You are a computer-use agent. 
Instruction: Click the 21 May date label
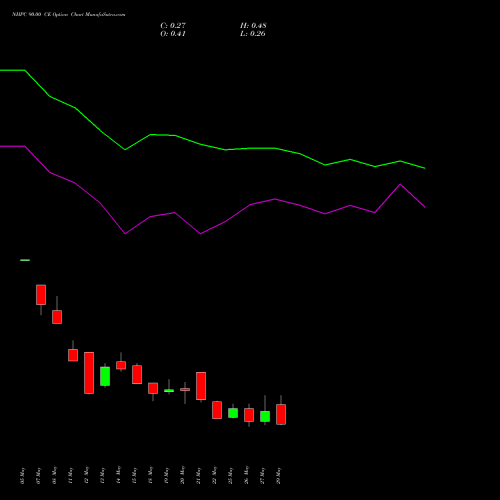pyautogui.click(x=199, y=475)
